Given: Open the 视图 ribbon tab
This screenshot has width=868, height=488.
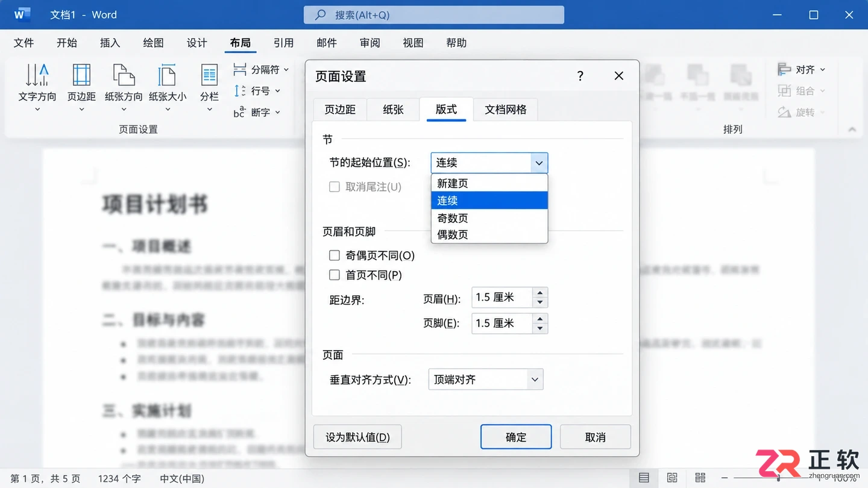Looking at the screenshot, I should point(414,43).
